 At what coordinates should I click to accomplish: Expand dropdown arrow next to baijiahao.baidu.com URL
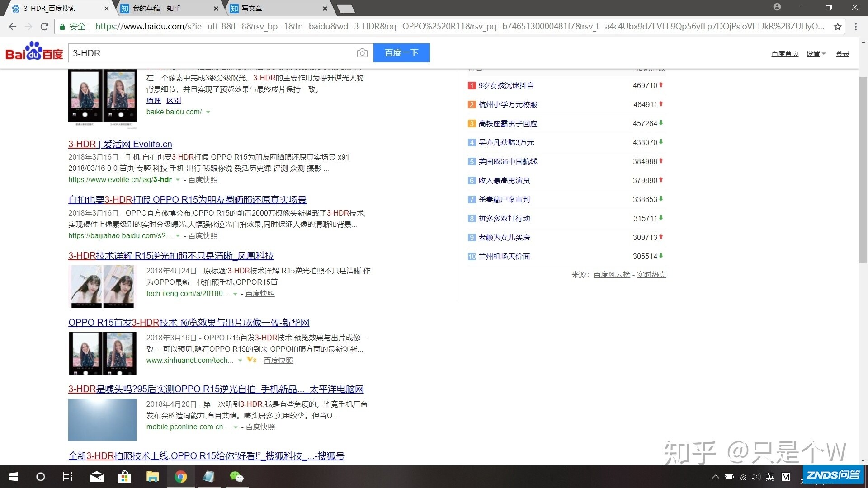pos(178,236)
